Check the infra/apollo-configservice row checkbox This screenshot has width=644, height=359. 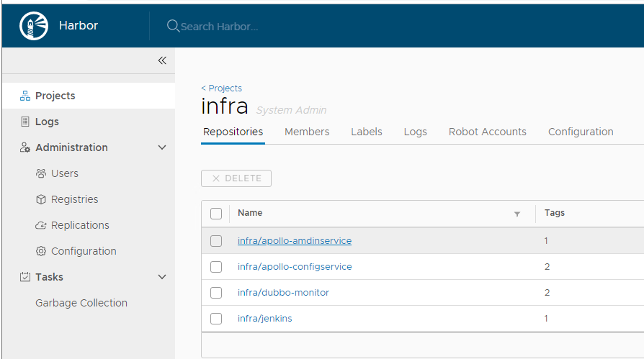click(x=216, y=267)
